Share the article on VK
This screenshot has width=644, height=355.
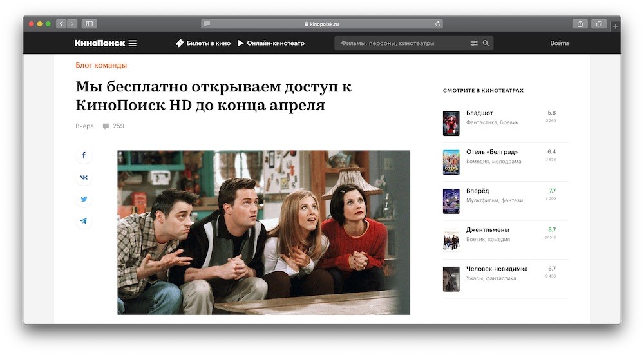pos(84,178)
